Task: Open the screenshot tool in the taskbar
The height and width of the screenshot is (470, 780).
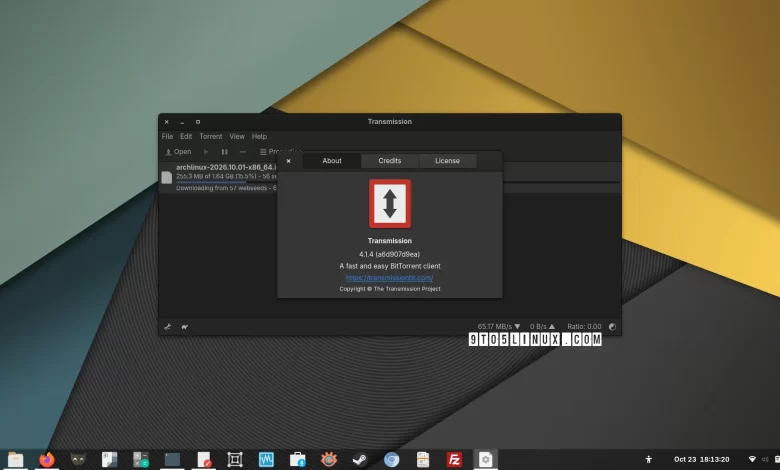Action: pyautogui.click(x=235, y=459)
